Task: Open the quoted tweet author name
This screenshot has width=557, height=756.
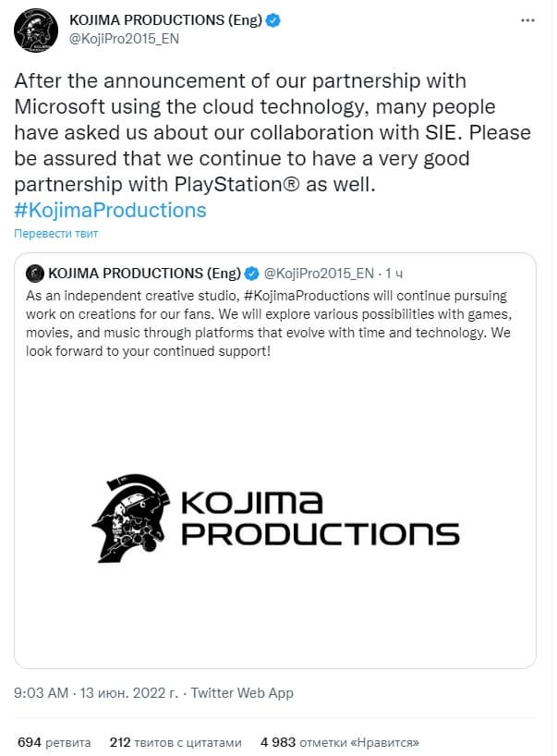Action: click(143, 273)
